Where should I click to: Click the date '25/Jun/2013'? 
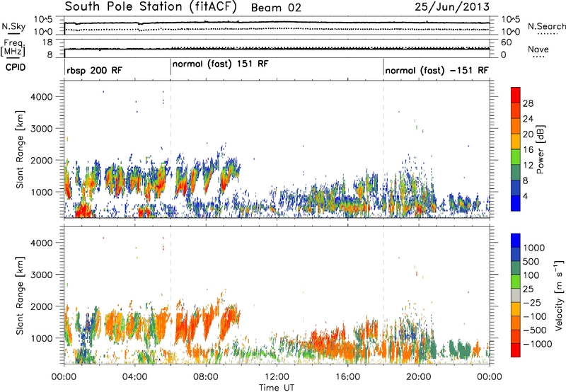pyautogui.click(x=452, y=6)
